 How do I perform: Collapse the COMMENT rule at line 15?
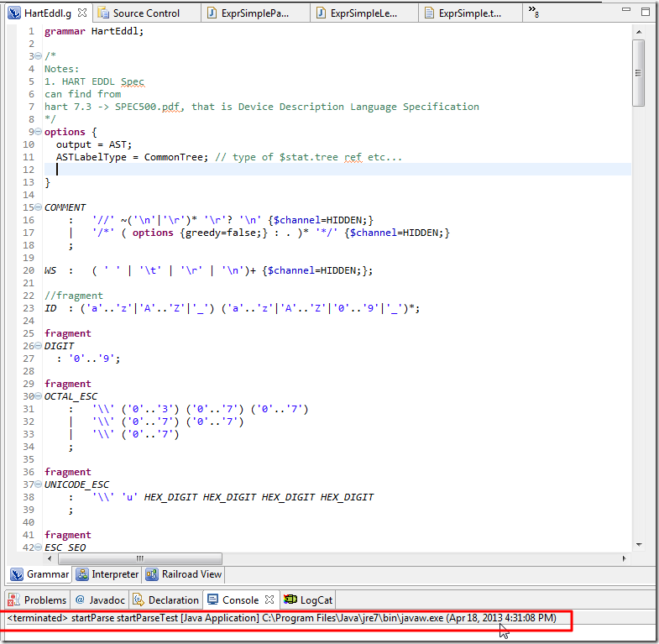(x=39, y=207)
